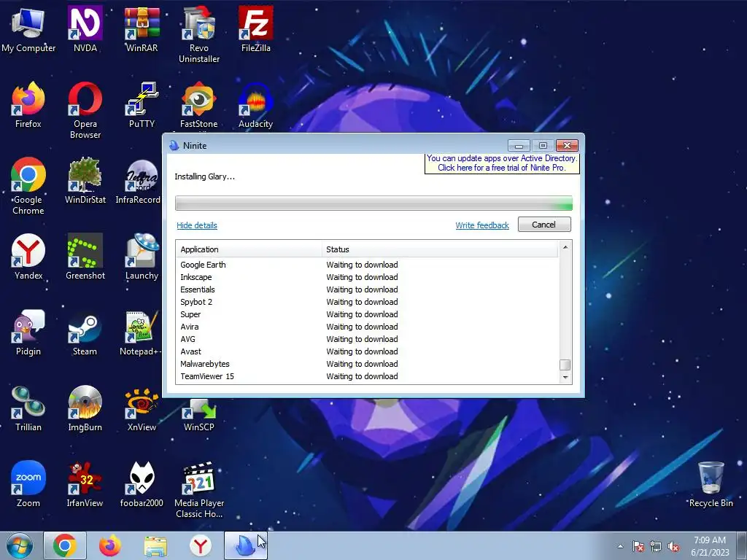
Task: Select the Steam desktop shortcut
Action: coord(85,332)
